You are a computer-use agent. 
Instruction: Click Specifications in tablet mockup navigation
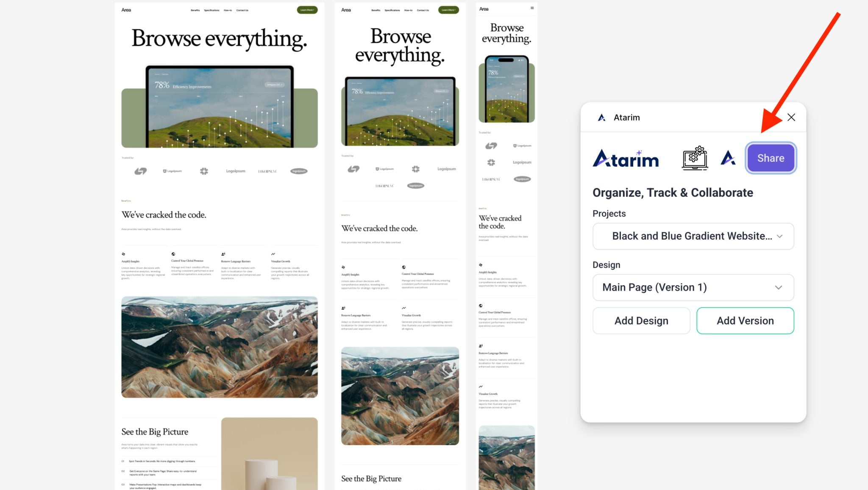(x=392, y=10)
